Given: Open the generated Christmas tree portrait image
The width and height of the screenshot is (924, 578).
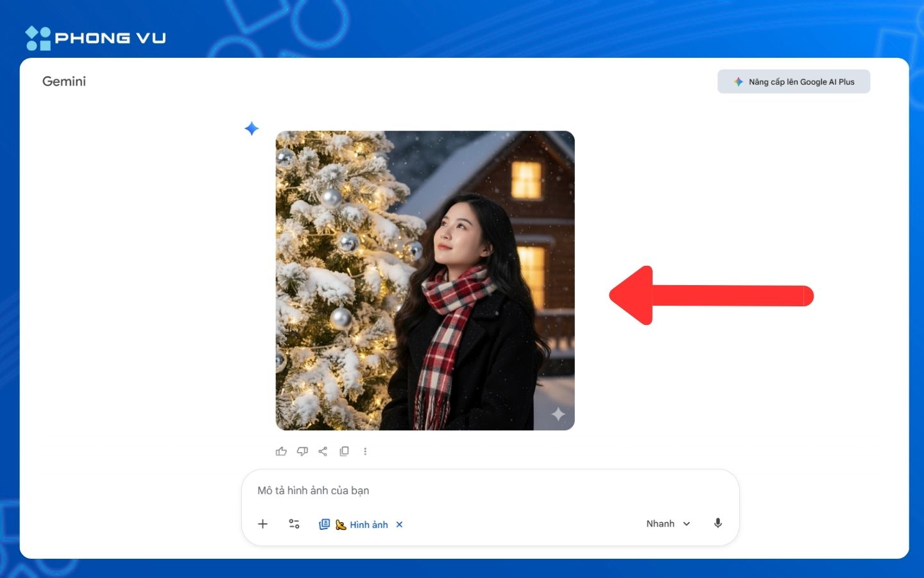Looking at the screenshot, I should pyautogui.click(x=425, y=281).
